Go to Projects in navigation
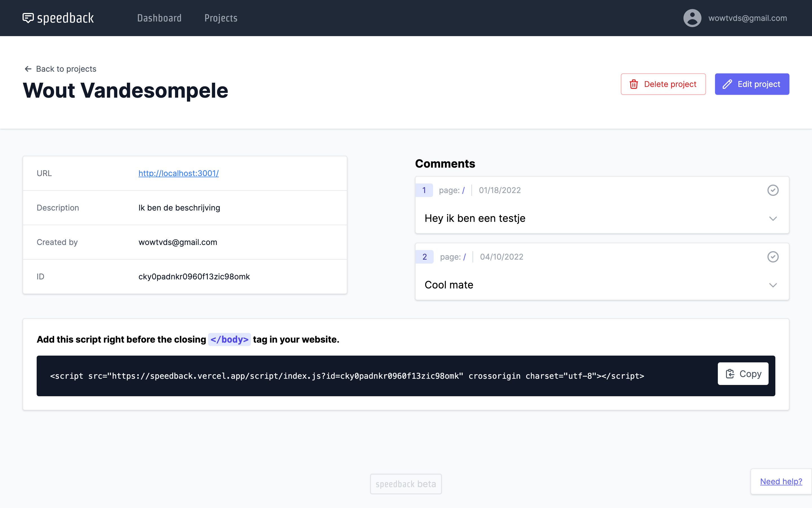The height and width of the screenshot is (508, 812). click(221, 18)
